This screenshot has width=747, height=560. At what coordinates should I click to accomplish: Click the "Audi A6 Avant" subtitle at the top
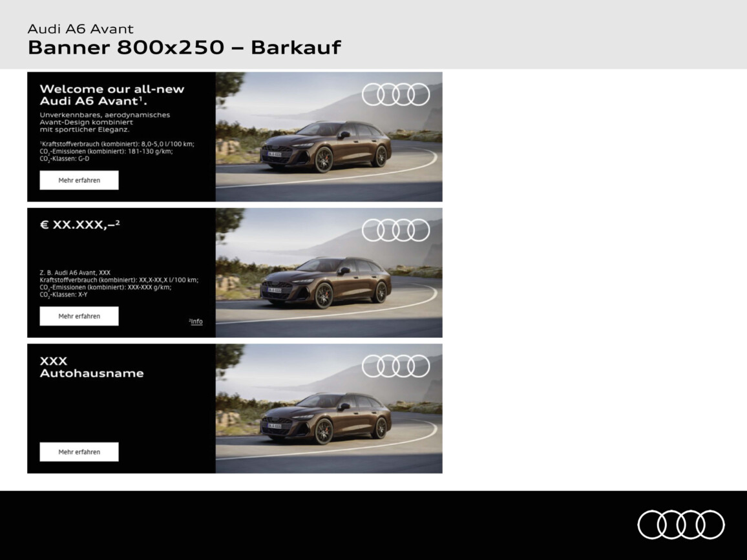coord(81,29)
